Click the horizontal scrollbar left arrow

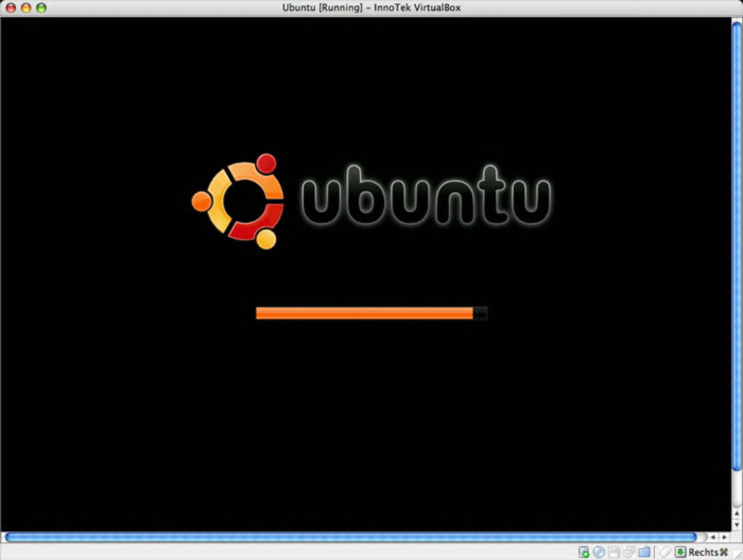pos(713,537)
